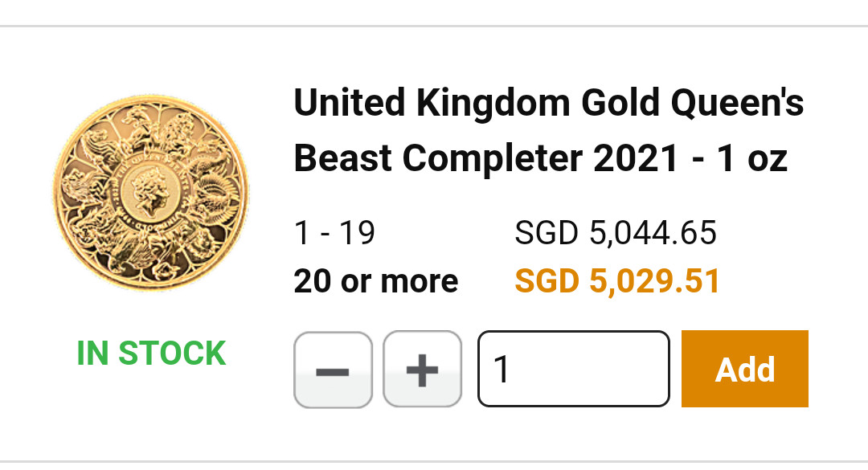This screenshot has height=470, width=868.
Task: Click the quantity input field
Action: 574,370
